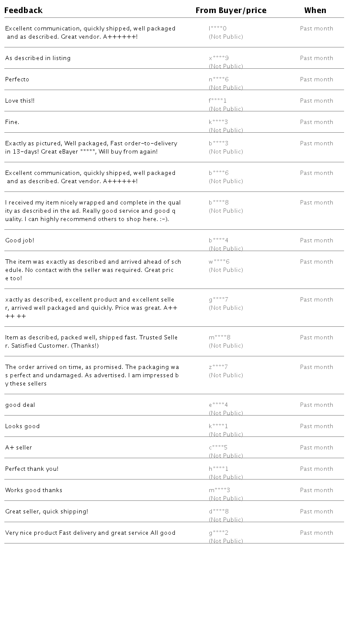This screenshot has height=644, width=348.
Task: Click the "good deal" feedback comment
Action: (x=20, y=405)
